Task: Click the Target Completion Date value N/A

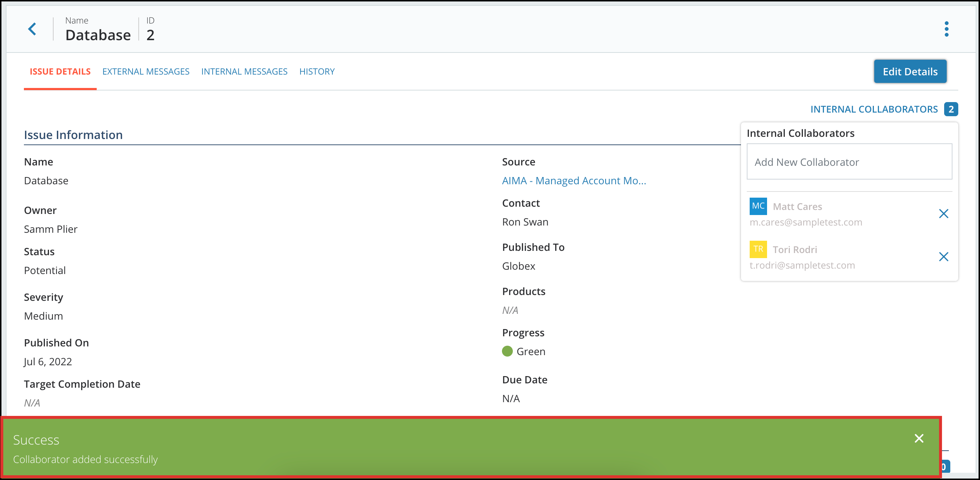Action: [x=32, y=403]
